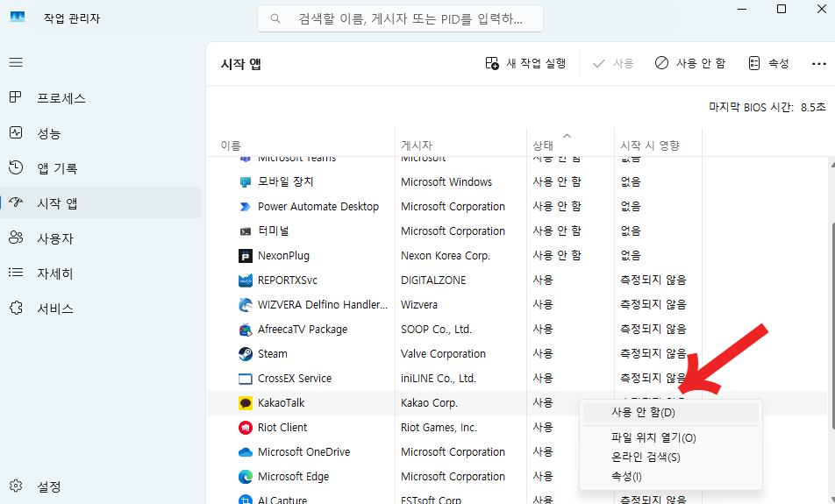Open the three-dot more options menu

tap(818, 64)
